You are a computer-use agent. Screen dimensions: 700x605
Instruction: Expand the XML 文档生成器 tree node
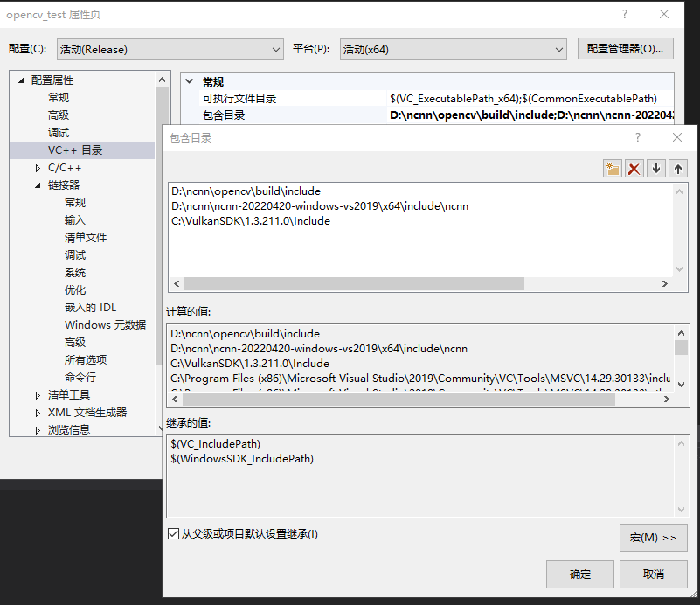(x=38, y=413)
